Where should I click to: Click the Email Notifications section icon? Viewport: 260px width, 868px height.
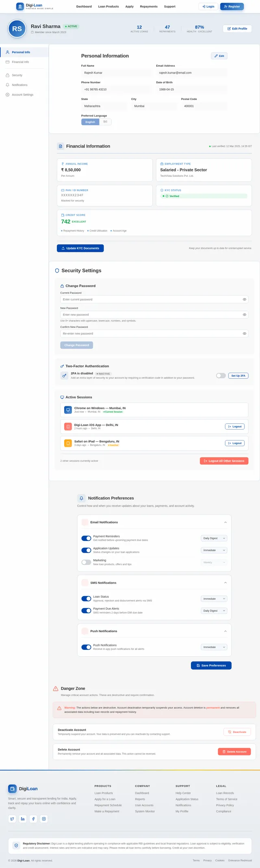coord(85,522)
